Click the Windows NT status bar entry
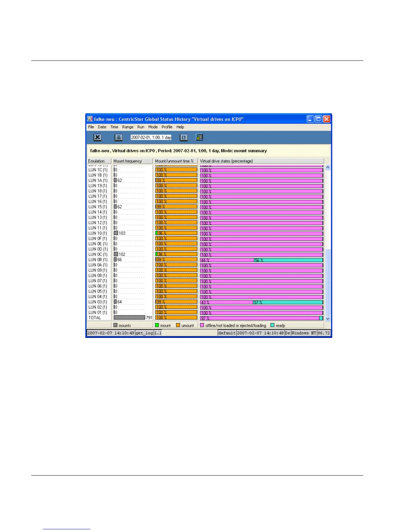The image size is (411, 532). click(304, 333)
